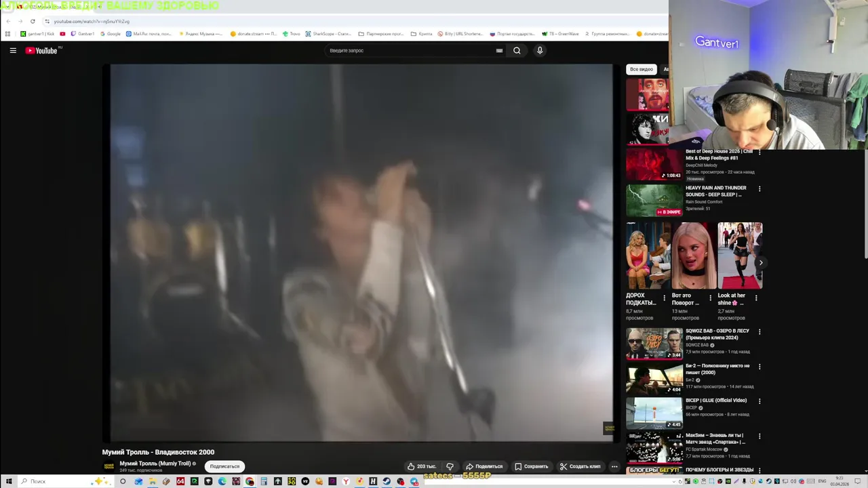
Task: Open the Вот это Поворот short
Action: click(x=694, y=256)
